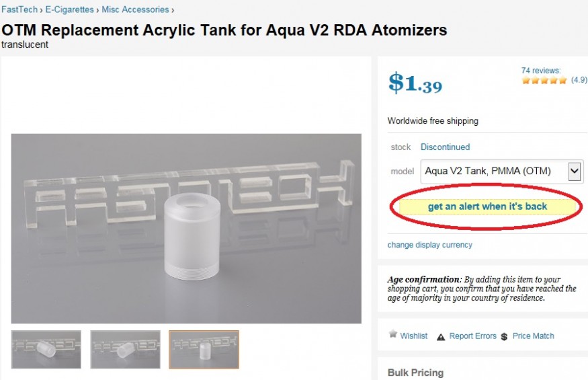Click the Price Match text link
The image size is (588, 380).
[534, 336]
